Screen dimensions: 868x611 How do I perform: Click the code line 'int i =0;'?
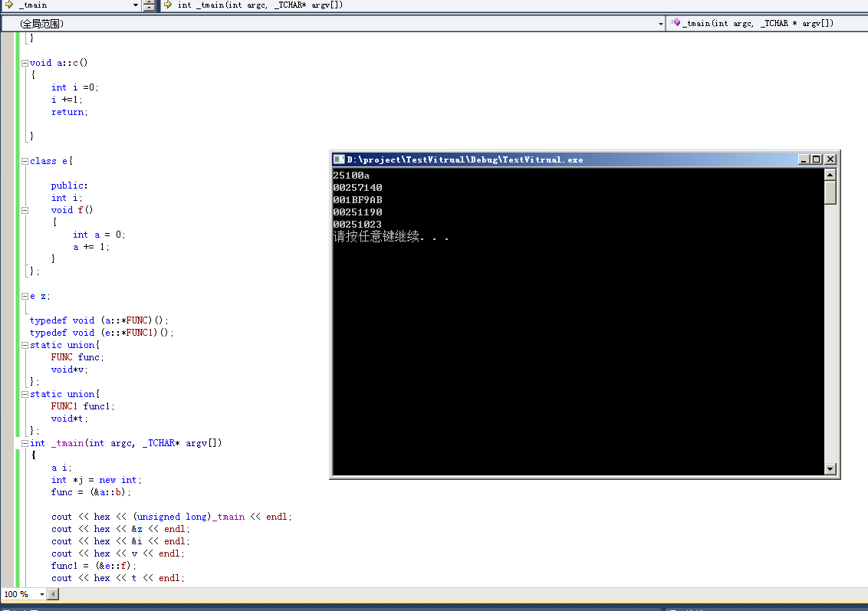[x=74, y=87]
